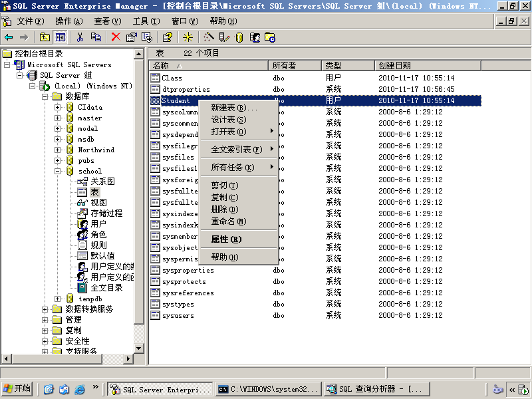Select the 默认值 defaults node in tree
Viewport: 532px width, 399px height.
102,256
